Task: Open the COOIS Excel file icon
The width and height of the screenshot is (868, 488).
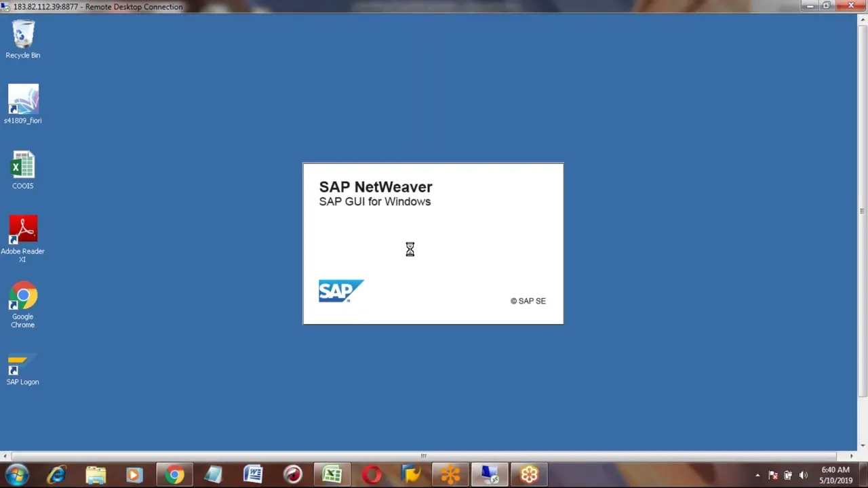Action: click(x=23, y=170)
